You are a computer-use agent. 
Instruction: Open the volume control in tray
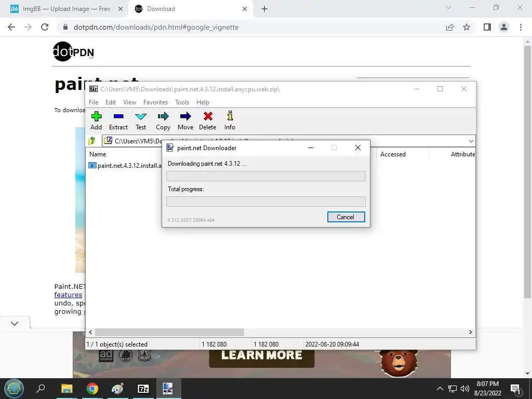465,389
